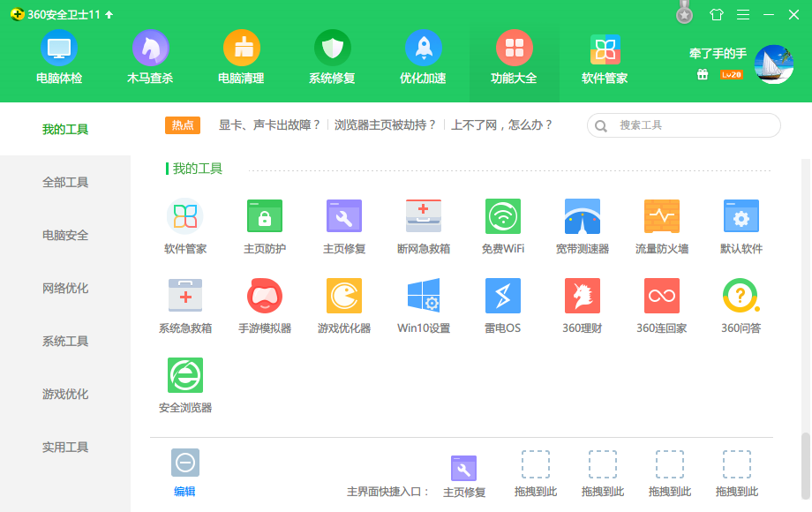This screenshot has height=512, width=812.
Task: Open the 电脑清理 cleanup icon
Action: click(241, 49)
